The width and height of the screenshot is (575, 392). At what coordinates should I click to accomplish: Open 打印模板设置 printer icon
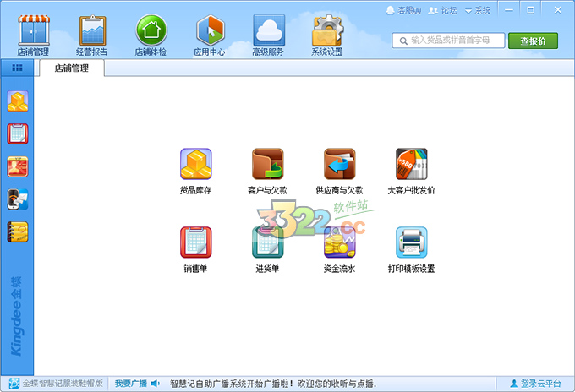(412, 242)
